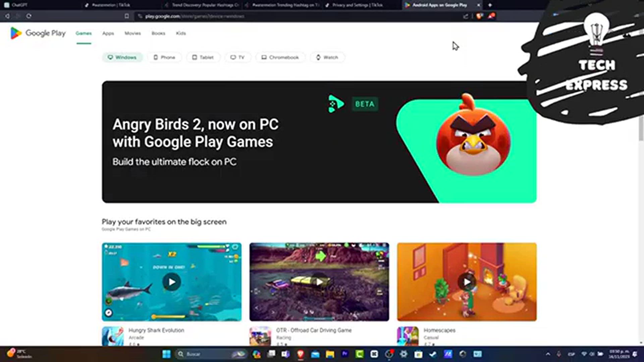
Task: Play the Hungry Shark Evolution video
Action: click(172, 282)
